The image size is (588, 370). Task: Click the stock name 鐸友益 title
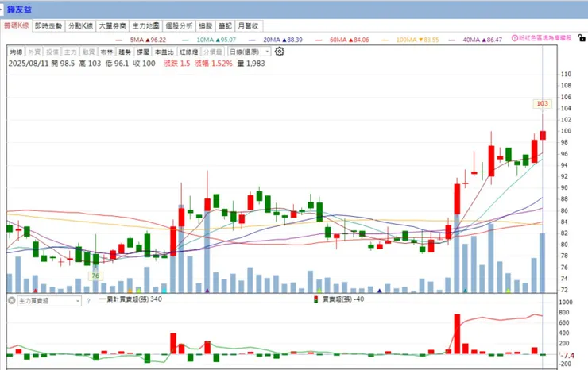point(20,10)
